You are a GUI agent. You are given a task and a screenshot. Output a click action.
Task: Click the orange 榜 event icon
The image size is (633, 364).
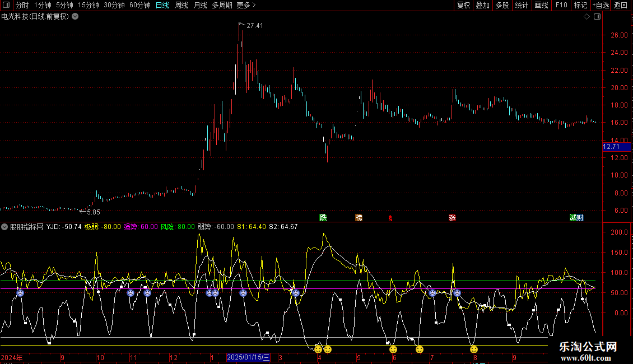[x=359, y=217]
